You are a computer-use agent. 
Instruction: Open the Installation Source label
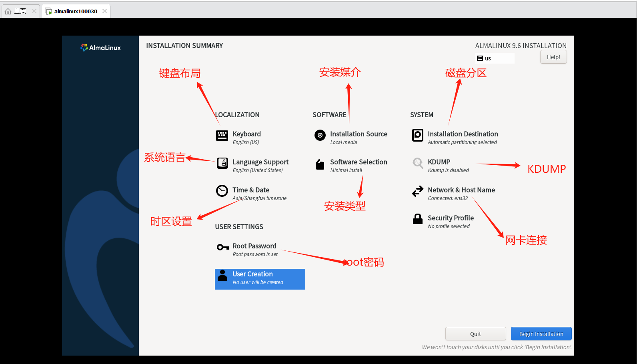(359, 134)
